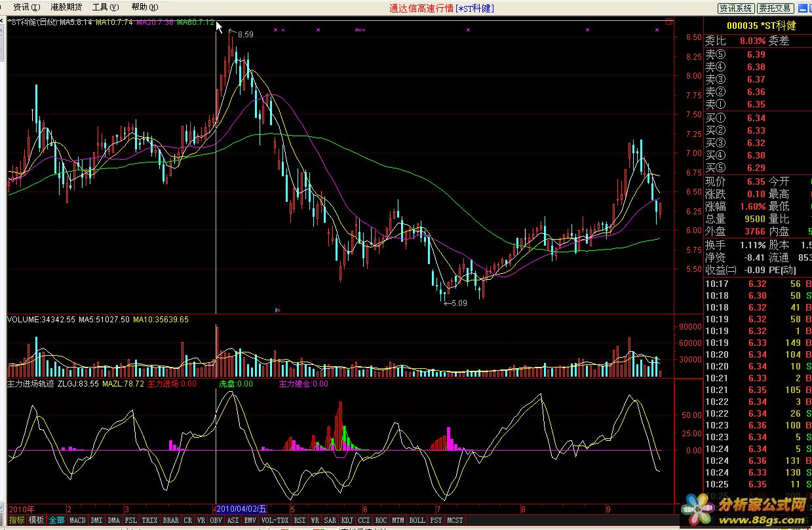The width and height of the screenshot is (812, 530).
Task: Select the ASI indicator tab
Action: pyautogui.click(x=233, y=520)
